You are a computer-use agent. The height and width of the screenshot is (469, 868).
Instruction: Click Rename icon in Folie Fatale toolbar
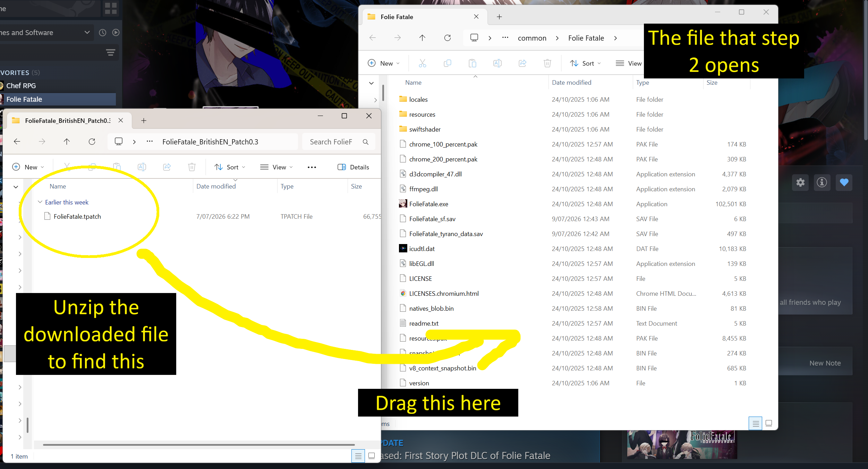point(497,64)
